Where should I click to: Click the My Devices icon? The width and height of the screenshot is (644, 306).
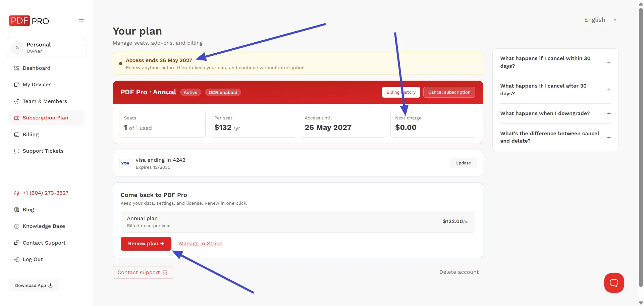click(x=17, y=85)
